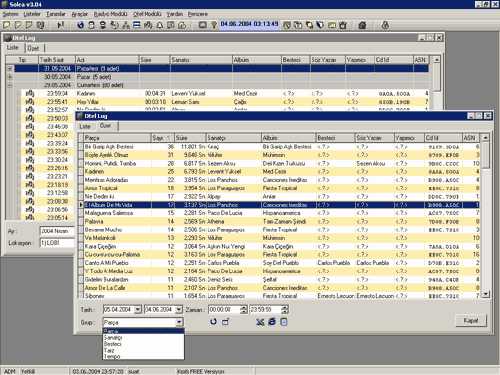Click the house icon in the toolbar
The width and height of the screenshot is (500, 375).
coord(362,25)
